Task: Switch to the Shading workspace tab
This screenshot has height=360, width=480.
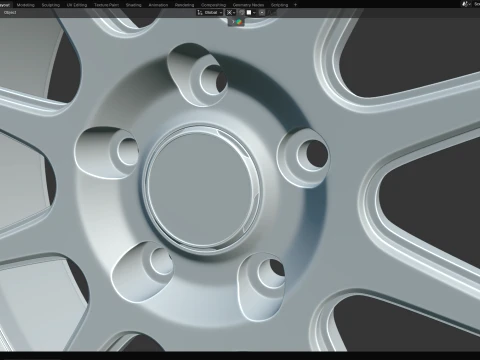Action: tap(133, 5)
